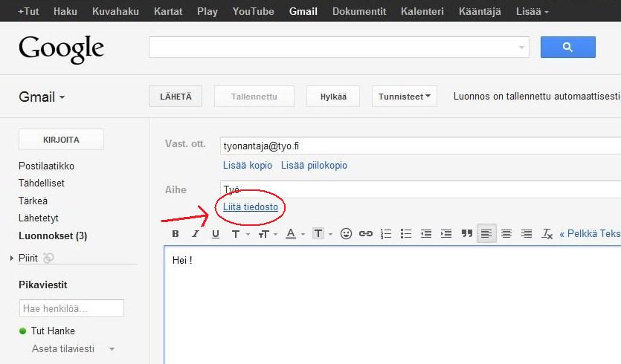Open the font family picker
621x364 pixels.
240,234
